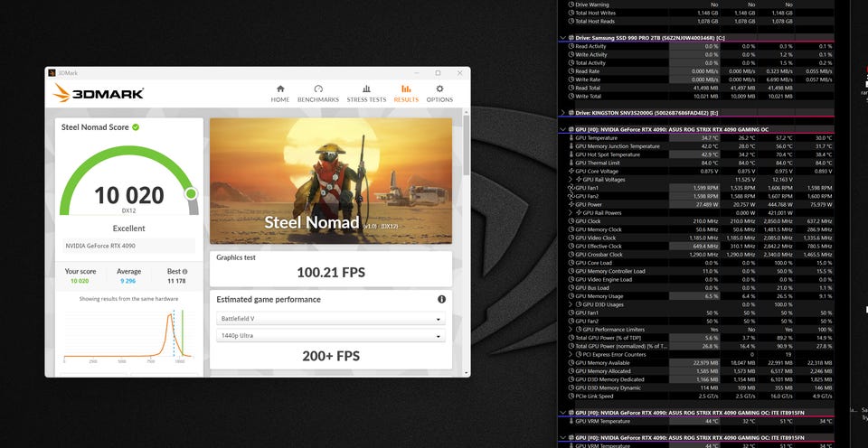
Task: Select the GPU Memory Controller Load row
Action: pyautogui.click(x=697, y=272)
